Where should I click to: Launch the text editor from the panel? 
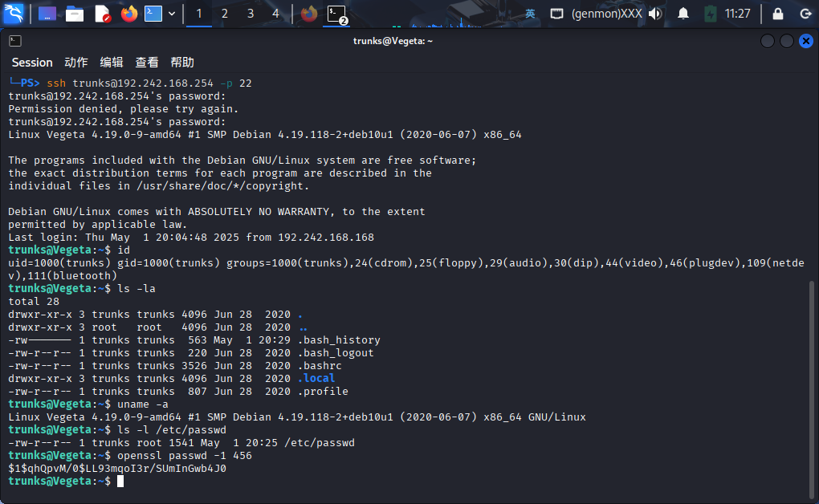[x=103, y=14]
